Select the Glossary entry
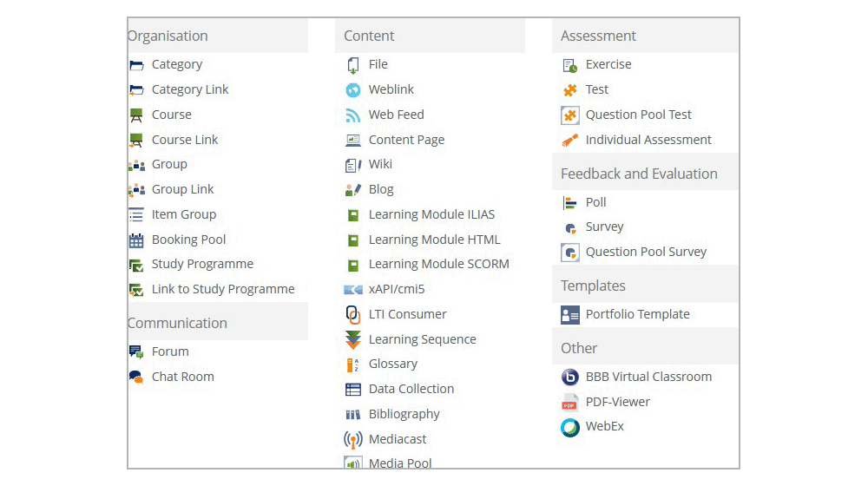Viewport: 868px width, 486px height. pyautogui.click(x=393, y=364)
